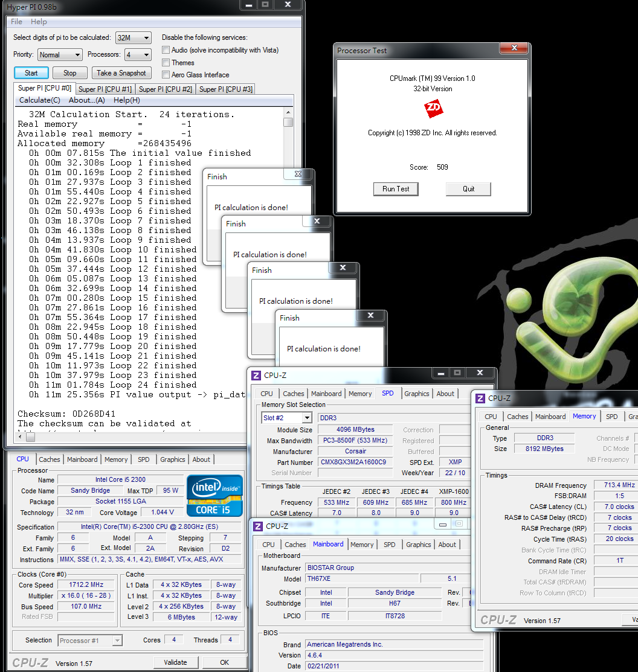The height and width of the screenshot is (672, 638).
Task: Click the Super PI scroll up arrow
Action: tap(288, 112)
